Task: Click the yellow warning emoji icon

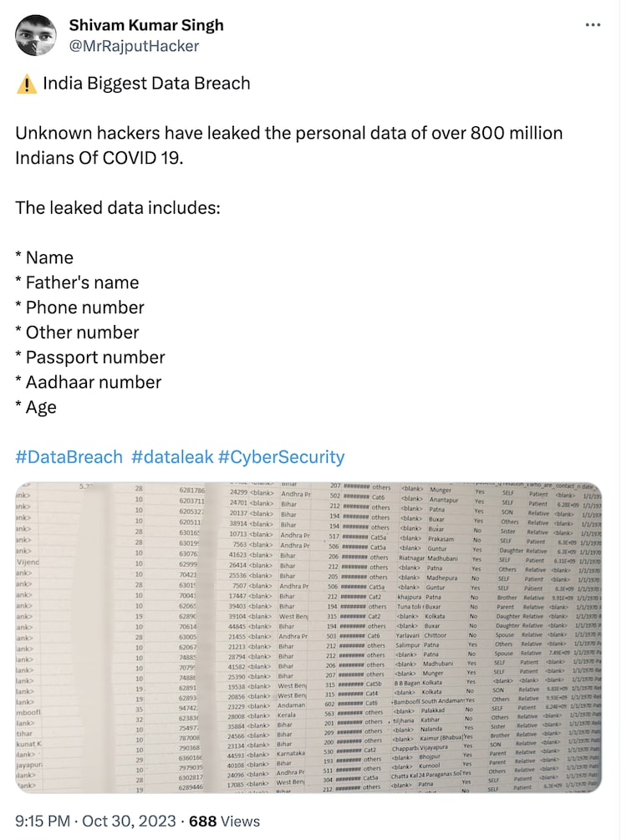Action: (26, 84)
